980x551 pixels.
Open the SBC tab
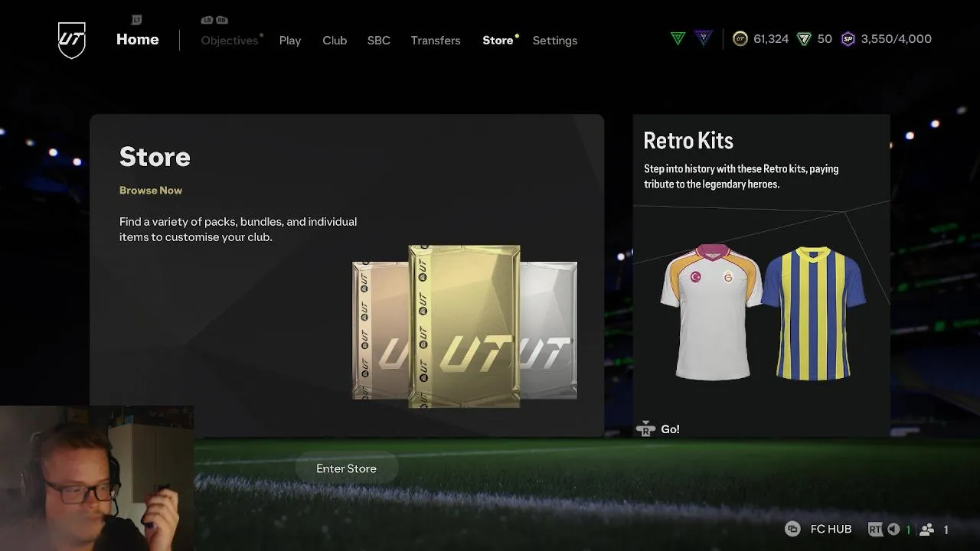(x=379, y=41)
